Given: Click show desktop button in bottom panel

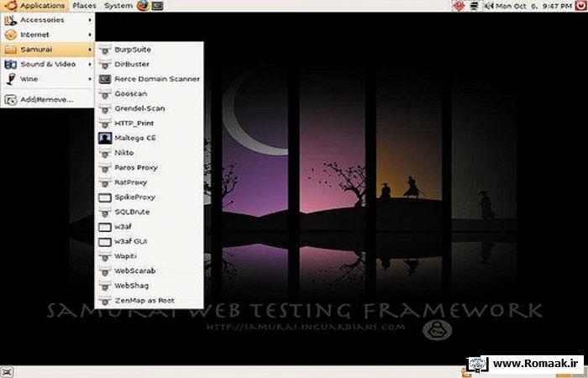Looking at the screenshot, I should click(x=7, y=373).
